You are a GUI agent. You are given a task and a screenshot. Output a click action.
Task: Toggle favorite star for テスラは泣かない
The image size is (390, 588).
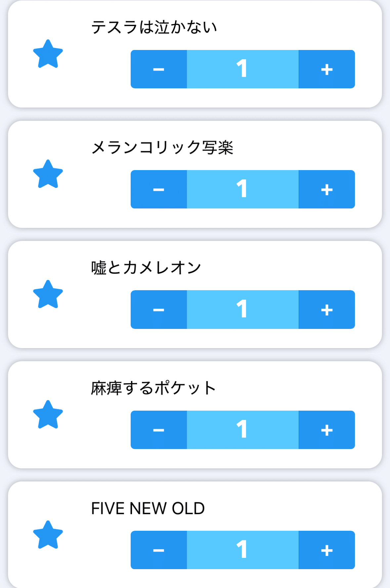pos(48,54)
